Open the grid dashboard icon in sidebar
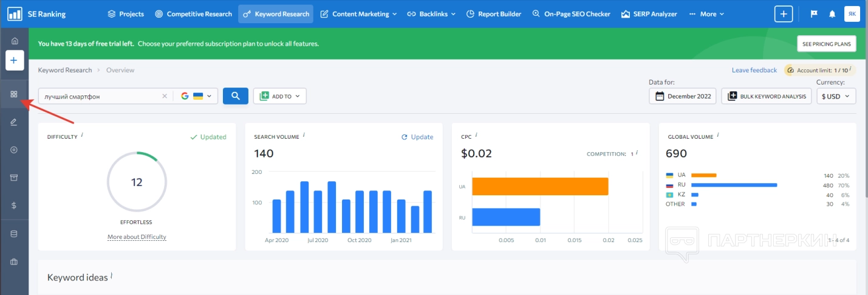868x295 pixels. click(14, 94)
